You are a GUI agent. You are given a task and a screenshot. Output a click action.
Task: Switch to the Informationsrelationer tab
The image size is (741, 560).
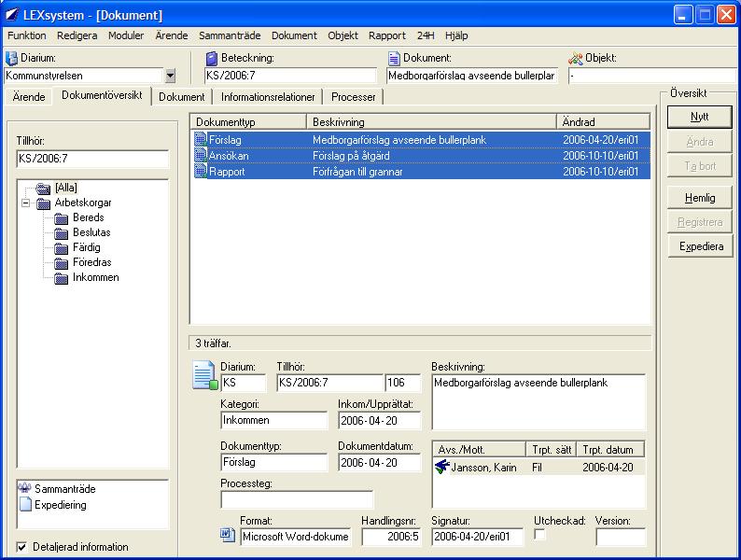point(268,97)
